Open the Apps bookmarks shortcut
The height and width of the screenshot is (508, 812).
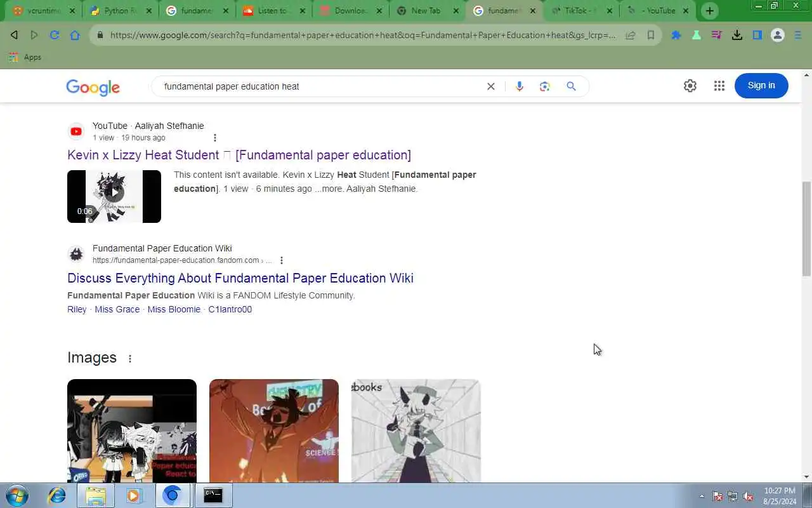[x=25, y=57]
